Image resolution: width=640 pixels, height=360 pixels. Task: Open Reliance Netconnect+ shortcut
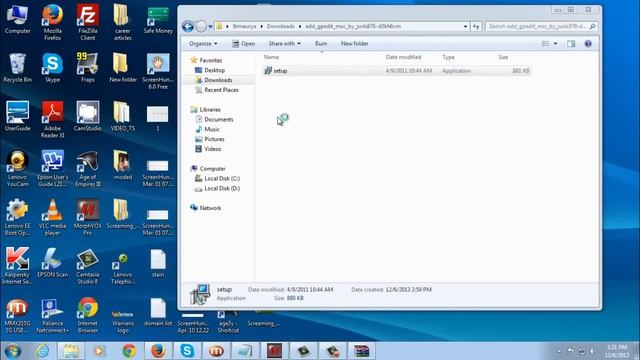point(52,315)
